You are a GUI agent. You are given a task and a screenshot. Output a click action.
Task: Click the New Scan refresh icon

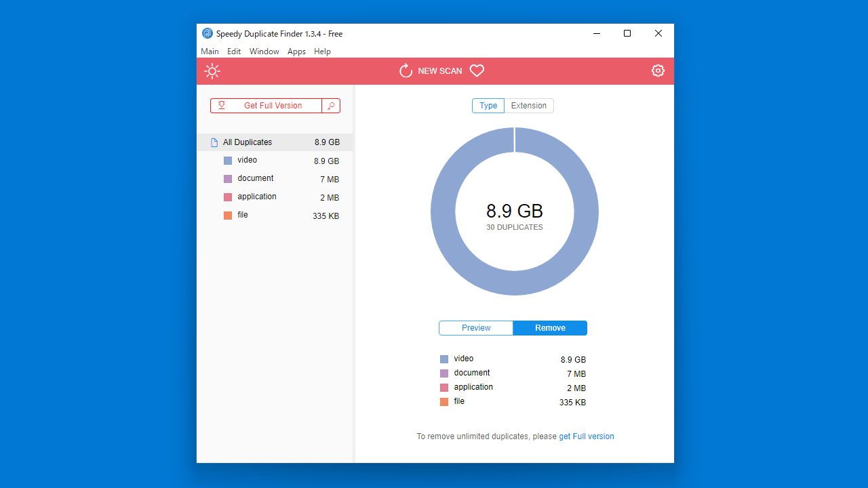click(x=406, y=70)
